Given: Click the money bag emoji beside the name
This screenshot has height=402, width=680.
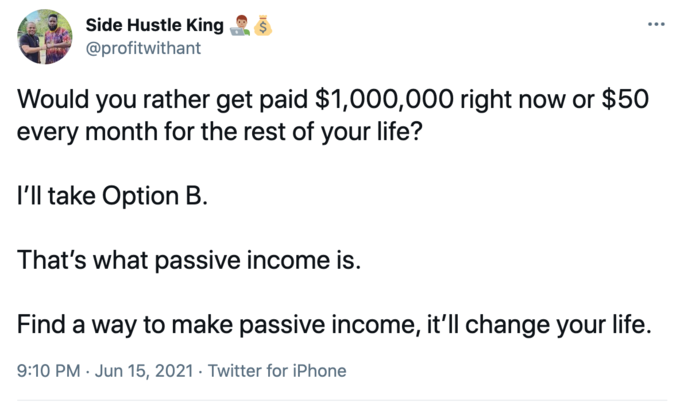Looking at the screenshot, I should click(x=264, y=26).
